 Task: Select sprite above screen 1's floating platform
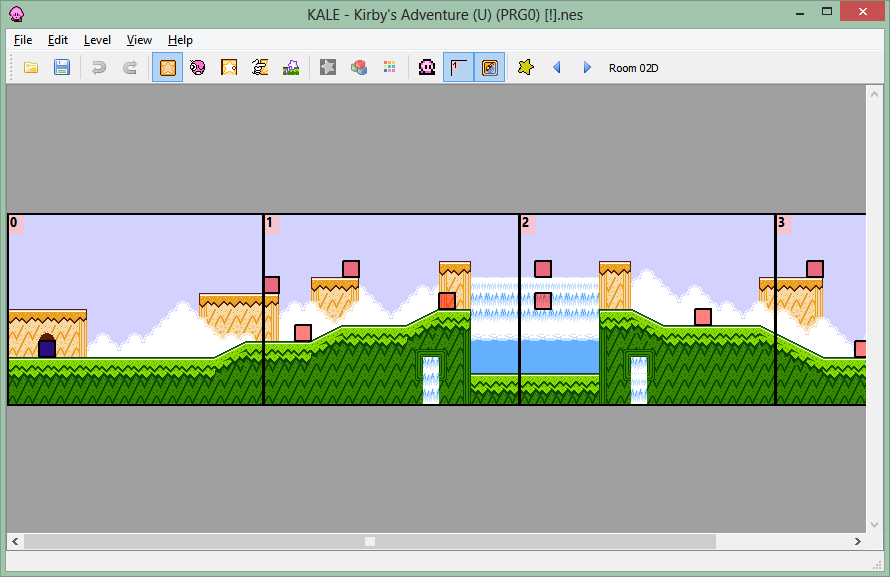(x=351, y=269)
